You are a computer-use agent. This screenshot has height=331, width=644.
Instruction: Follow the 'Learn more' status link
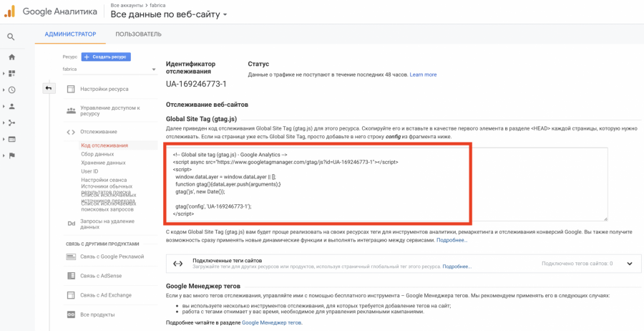coord(423,75)
